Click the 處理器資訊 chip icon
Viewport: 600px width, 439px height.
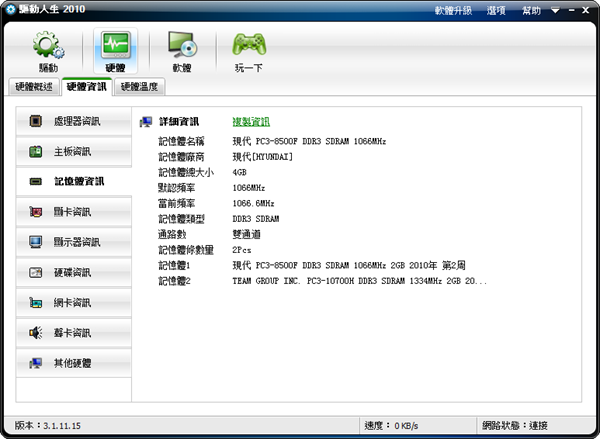pyautogui.click(x=36, y=121)
